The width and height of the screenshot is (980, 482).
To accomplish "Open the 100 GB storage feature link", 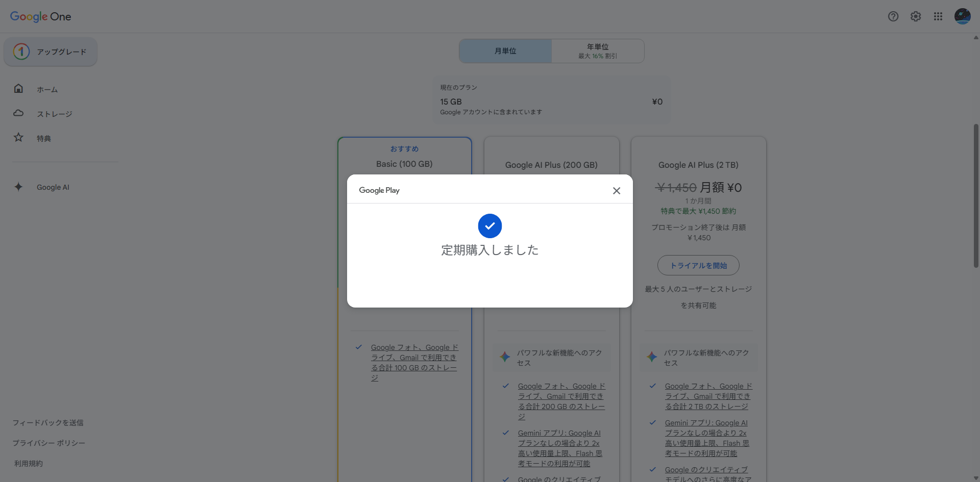I will pyautogui.click(x=414, y=363).
